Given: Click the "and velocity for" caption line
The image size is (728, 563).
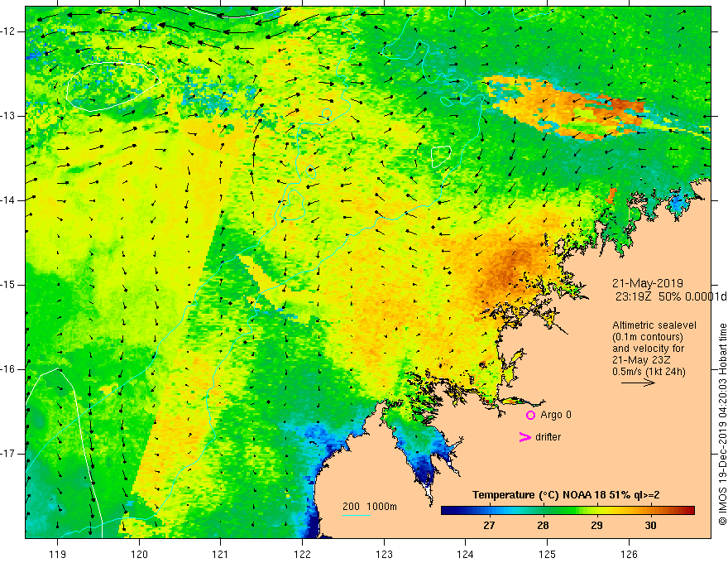Looking at the screenshot, I should click(x=649, y=349).
